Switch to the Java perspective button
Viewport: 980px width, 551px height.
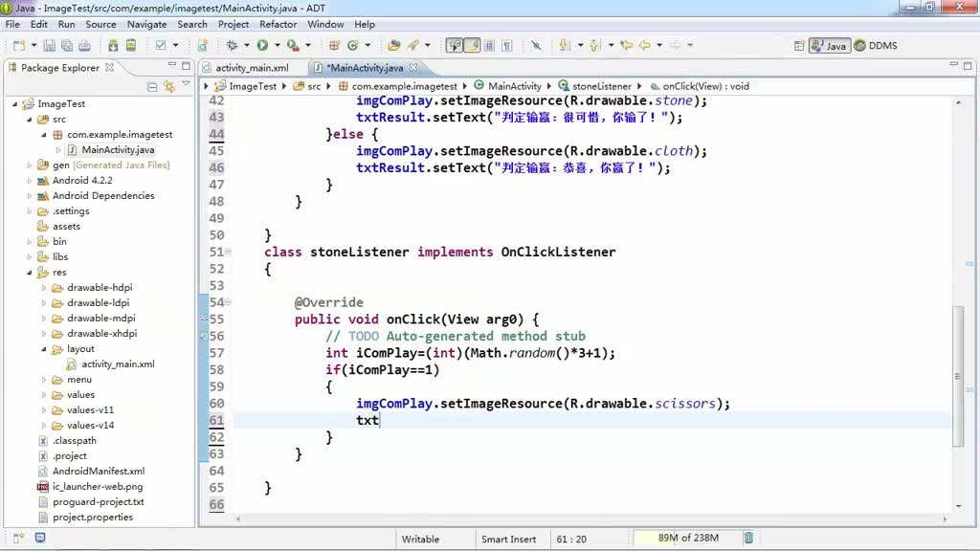[x=830, y=46]
